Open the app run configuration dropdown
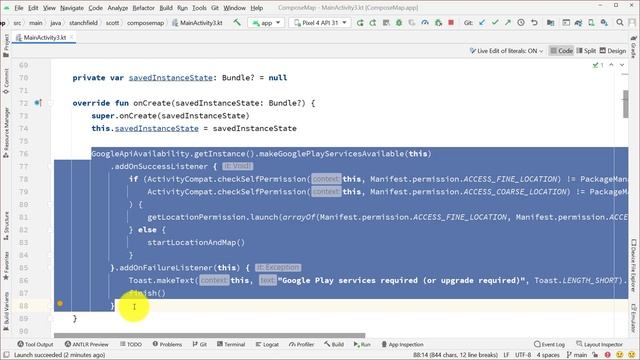 coord(266,23)
